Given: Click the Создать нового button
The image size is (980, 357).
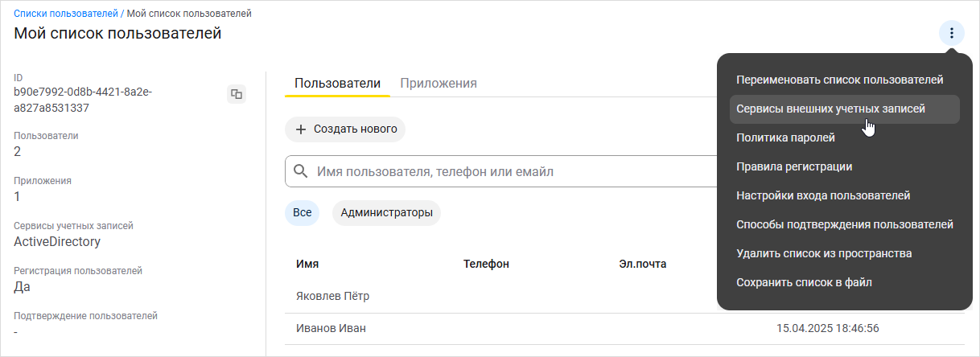Looking at the screenshot, I should pos(345,129).
